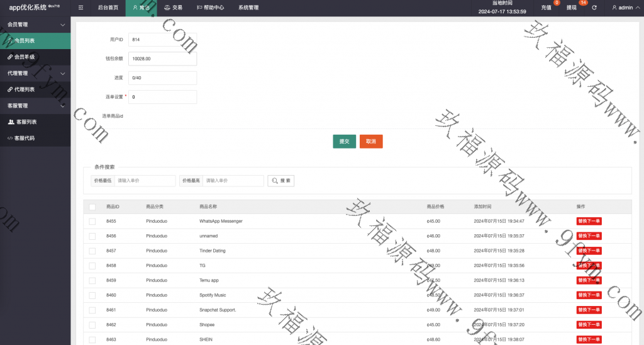Open 会员等级 link icon in sidebar
The width and height of the screenshot is (644, 345).
click(10, 57)
